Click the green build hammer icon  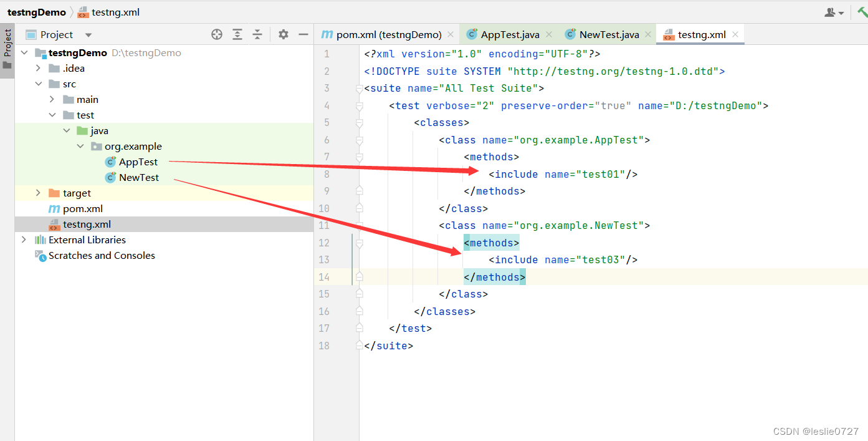[862, 12]
